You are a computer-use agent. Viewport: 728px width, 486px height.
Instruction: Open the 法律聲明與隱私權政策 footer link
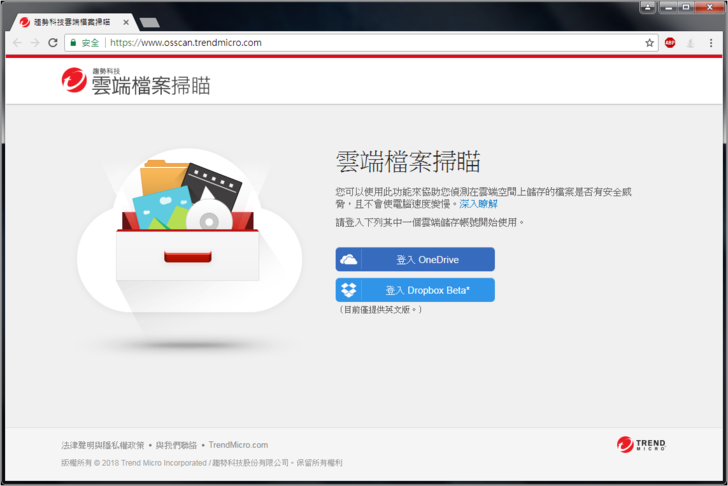[x=103, y=445]
